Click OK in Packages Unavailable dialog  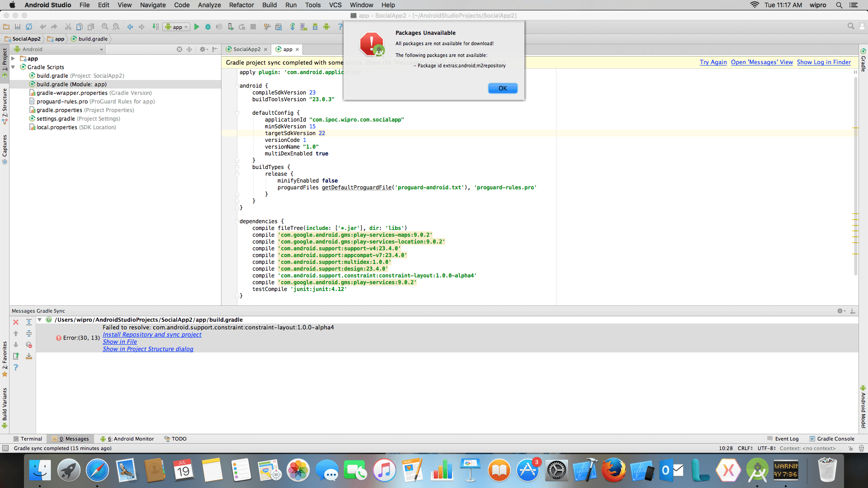pyautogui.click(x=503, y=88)
